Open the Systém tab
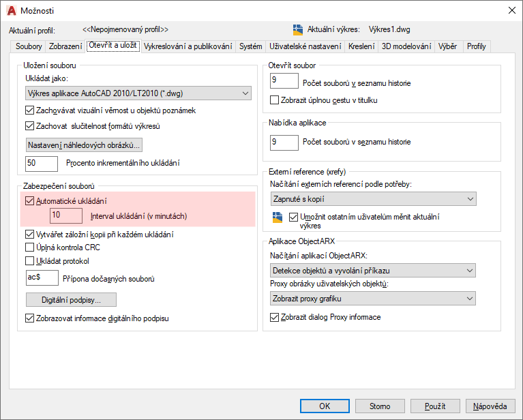 [x=250, y=46]
